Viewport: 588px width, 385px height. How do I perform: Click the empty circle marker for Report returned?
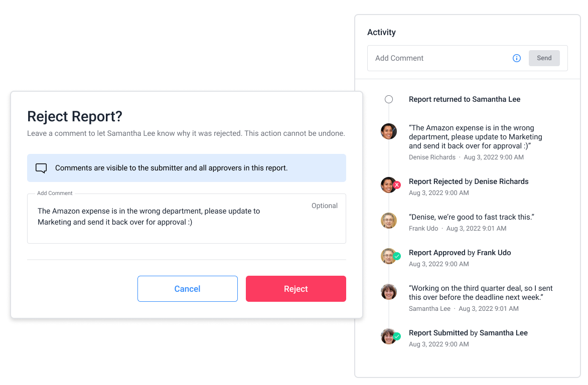click(x=389, y=99)
